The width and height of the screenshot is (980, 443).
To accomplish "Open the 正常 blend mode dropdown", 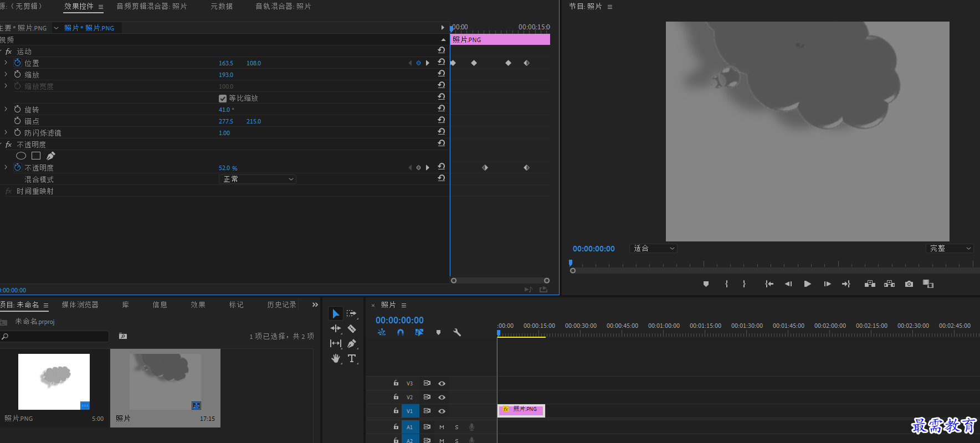I will 258,179.
